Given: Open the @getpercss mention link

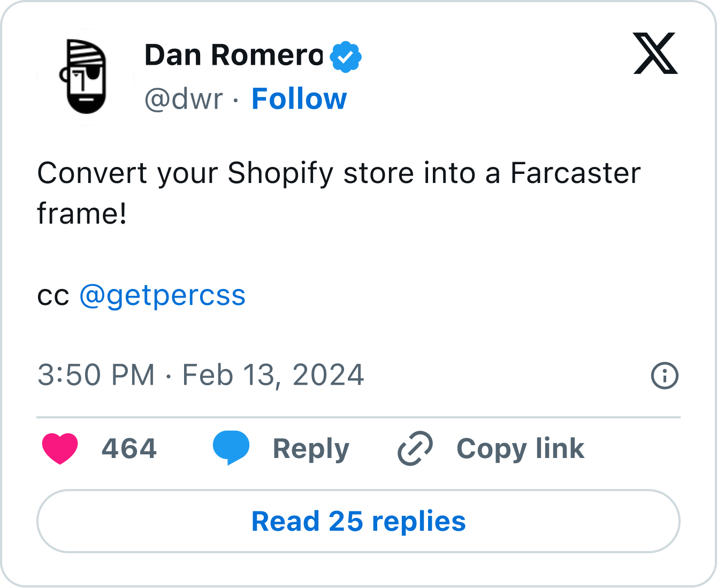Looking at the screenshot, I should click(x=163, y=295).
